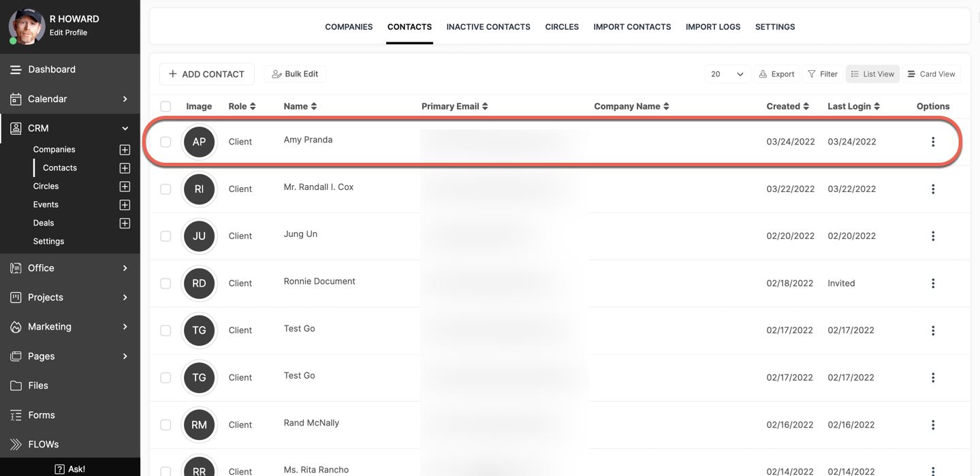Open the Circles tab

click(562, 27)
